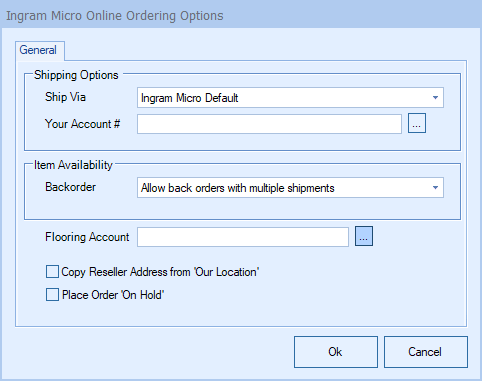Click the Flooring Account text field
The height and width of the screenshot is (381, 482).
tap(243, 237)
